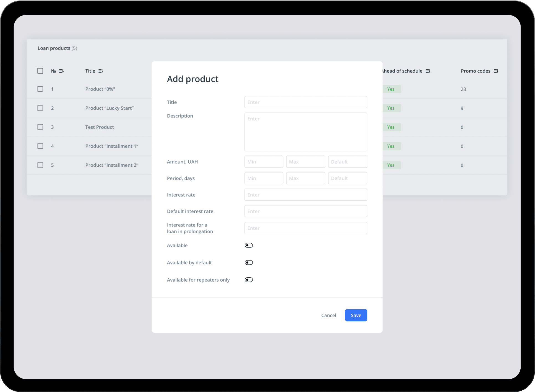Click the Period Max field

pyautogui.click(x=305, y=178)
